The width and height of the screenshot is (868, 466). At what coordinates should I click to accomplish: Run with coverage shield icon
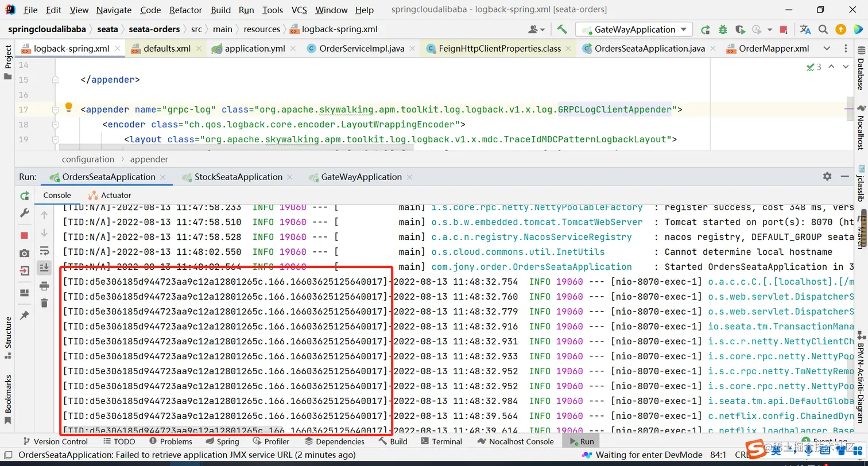tap(740, 29)
